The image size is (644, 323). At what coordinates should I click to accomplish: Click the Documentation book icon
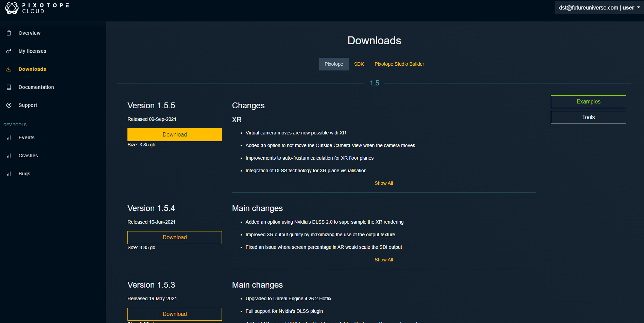click(x=9, y=87)
